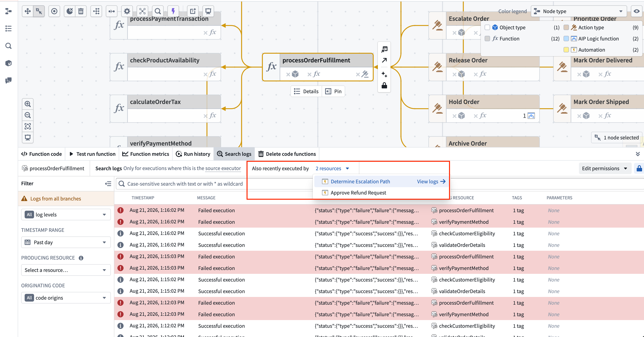This screenshot has width=644, height=337.
Task: Zoom out on the graph canvas
Action: (28, 115)
